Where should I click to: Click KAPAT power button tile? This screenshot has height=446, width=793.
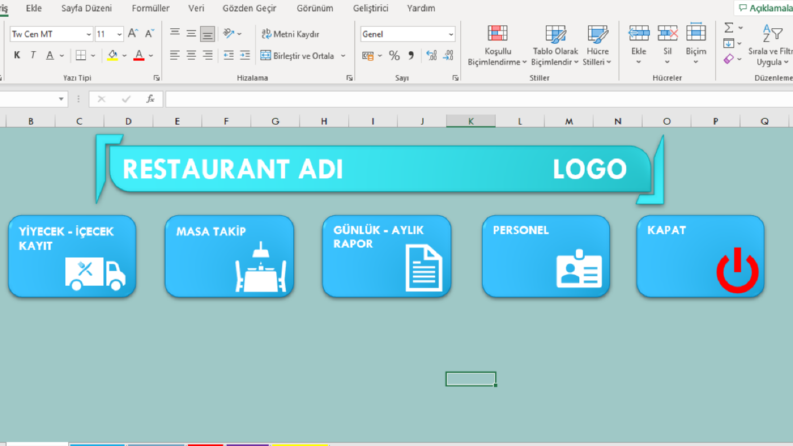[700, 256]
